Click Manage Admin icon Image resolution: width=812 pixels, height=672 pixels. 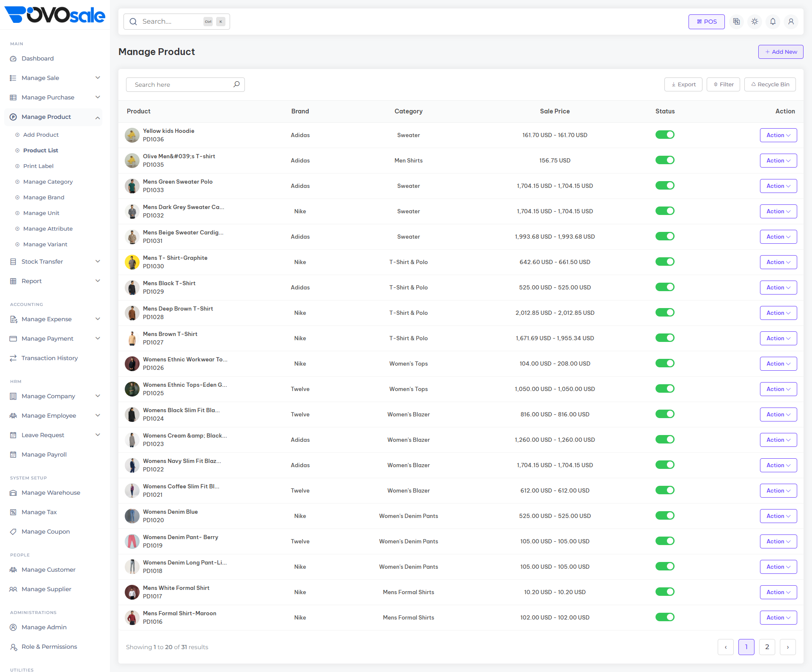point(13,628)
